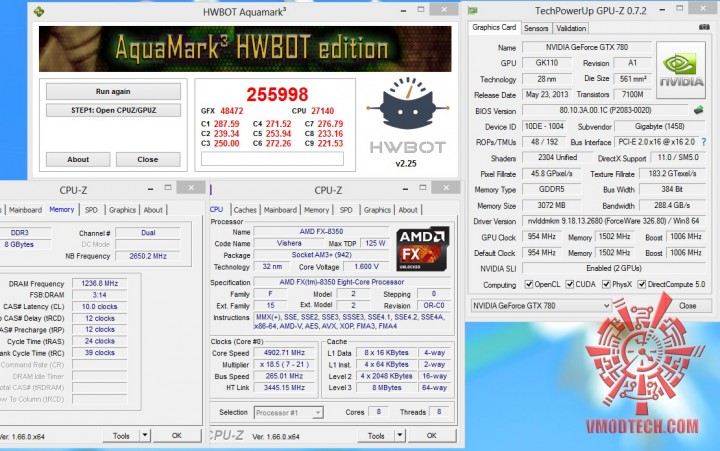
Task: Click the CPU score 27140
Action: click(x=322, y=111)
